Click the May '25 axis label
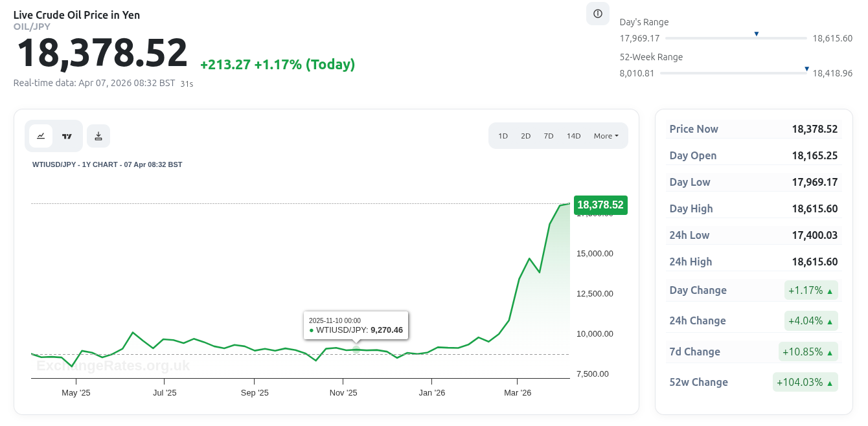The width and height of the screenshot is (868, 426). pyautogui.click(x=76, y=392)
